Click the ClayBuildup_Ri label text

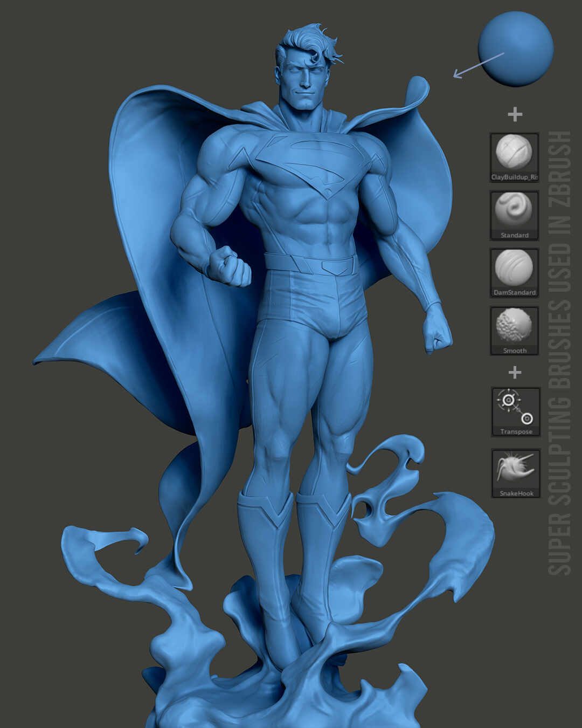[x=514, y=176]
